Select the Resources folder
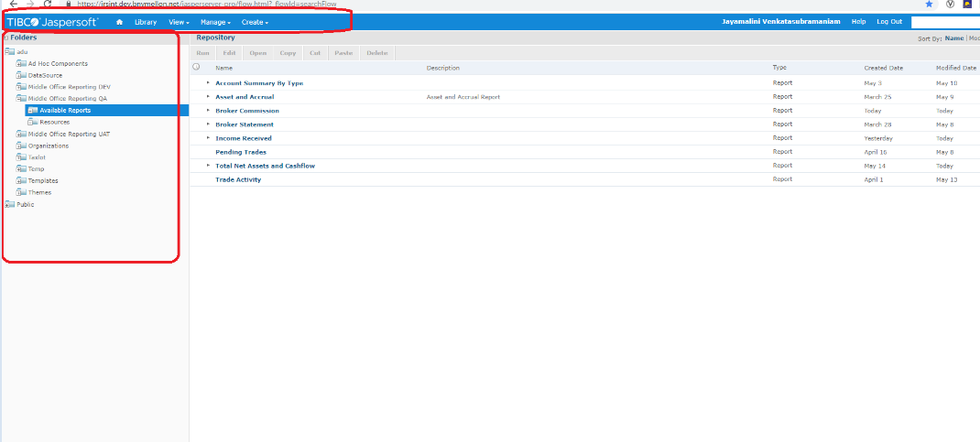 [x=54, y=123]
